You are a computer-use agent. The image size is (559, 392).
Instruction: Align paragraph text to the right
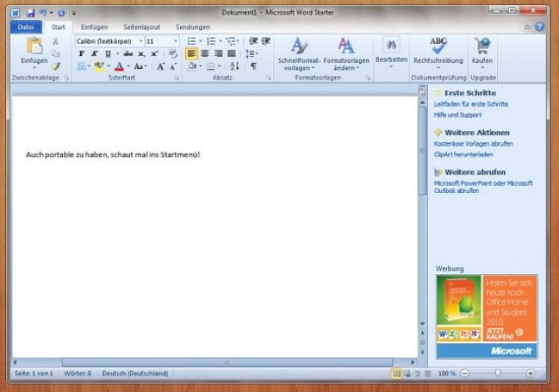click(218, 54)
